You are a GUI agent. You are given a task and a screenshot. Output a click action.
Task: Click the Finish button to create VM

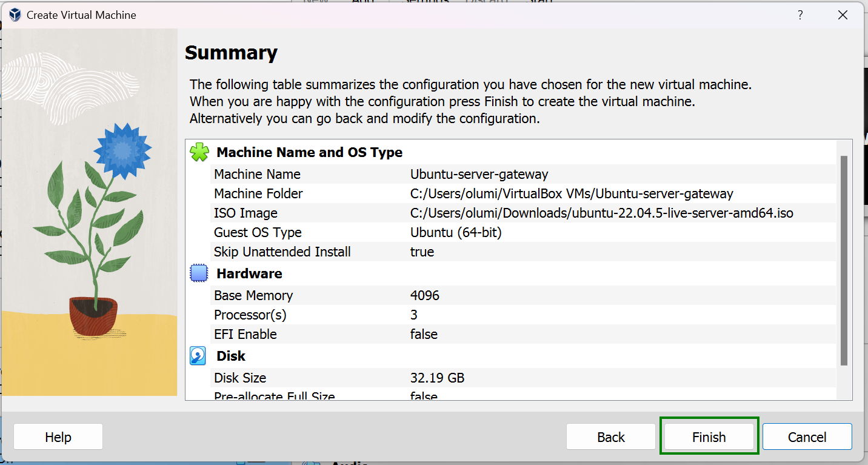709,437
